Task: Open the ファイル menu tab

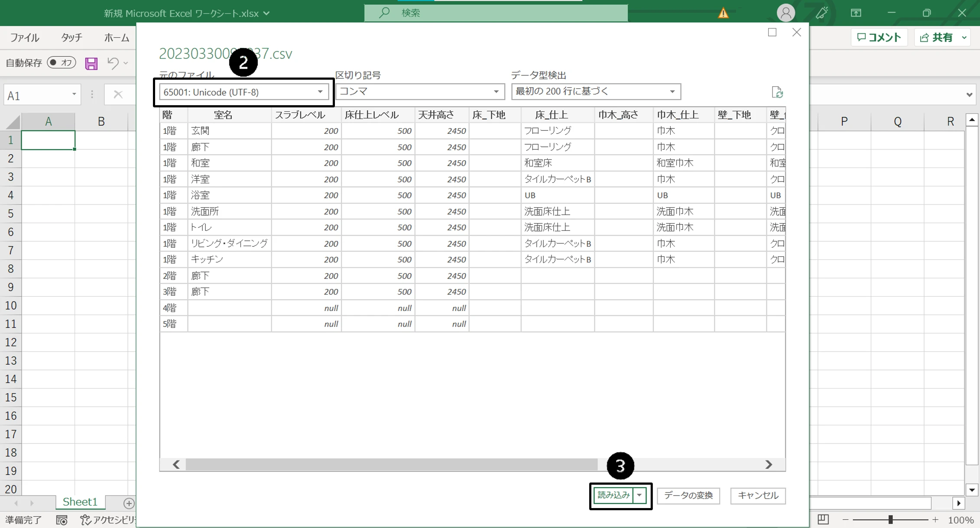Action: pos(25,38)
